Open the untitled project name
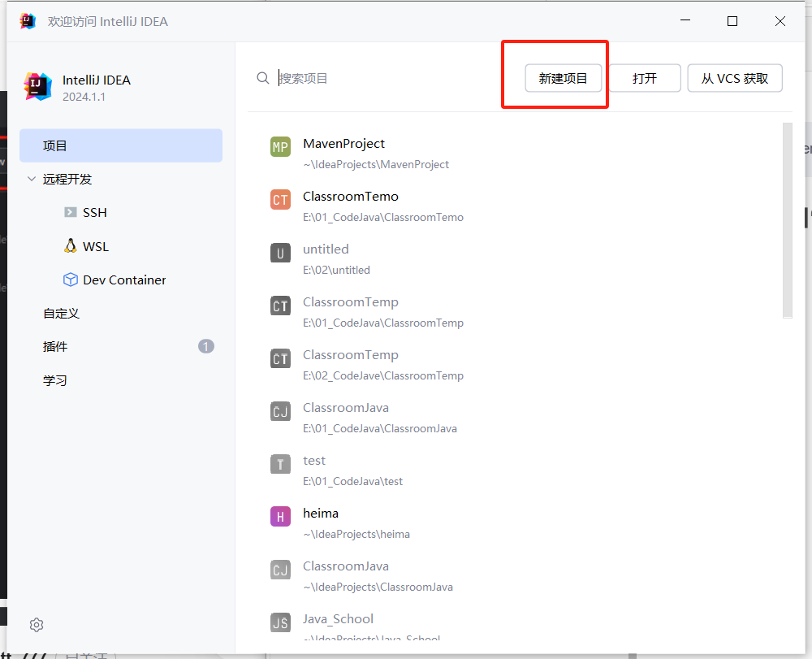The image size is (812, 659). point(326,249)
